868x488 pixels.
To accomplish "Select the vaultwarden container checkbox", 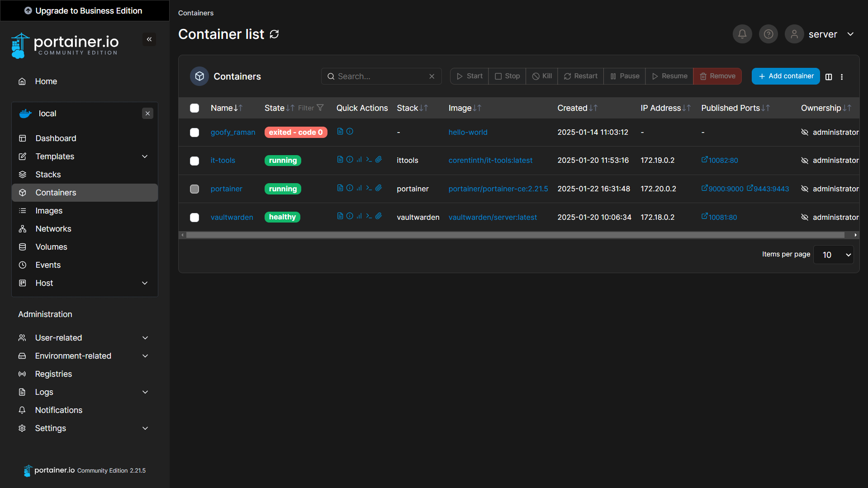I will pos(194,218).
